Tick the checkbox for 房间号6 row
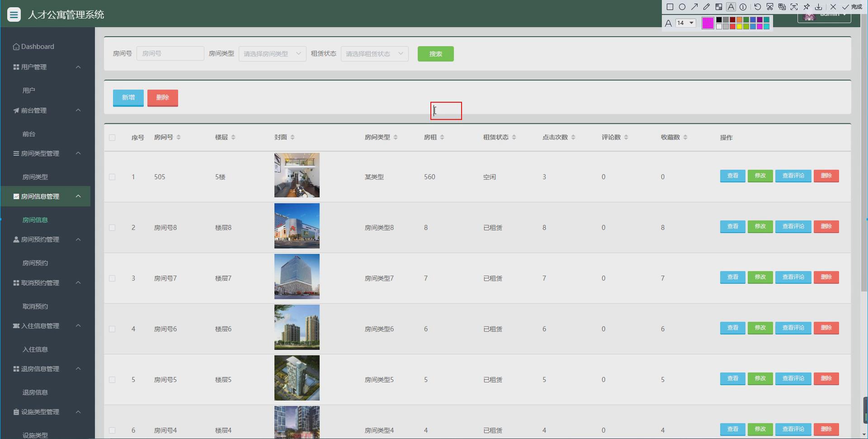Screen dimensions: 868x439 tap(112, 329)
